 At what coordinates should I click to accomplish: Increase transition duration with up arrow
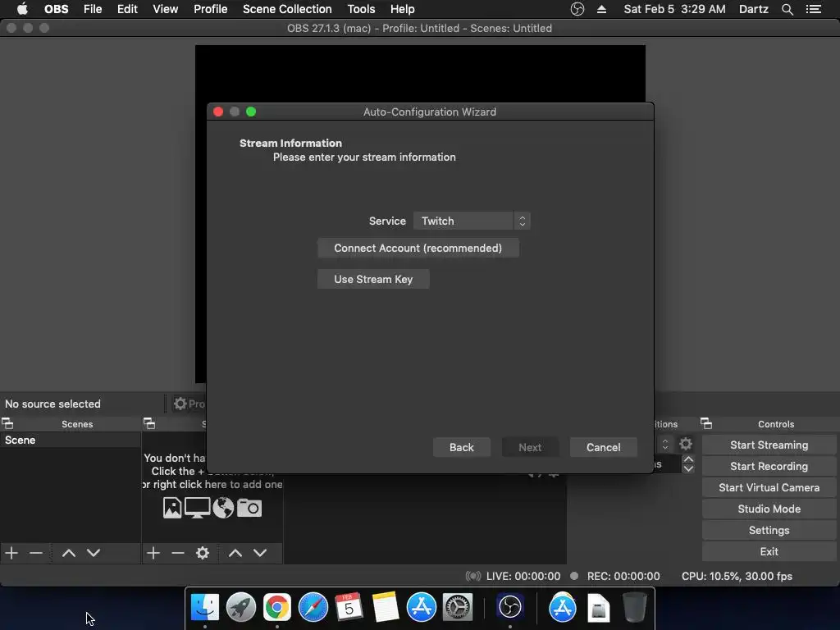(688, 459)
